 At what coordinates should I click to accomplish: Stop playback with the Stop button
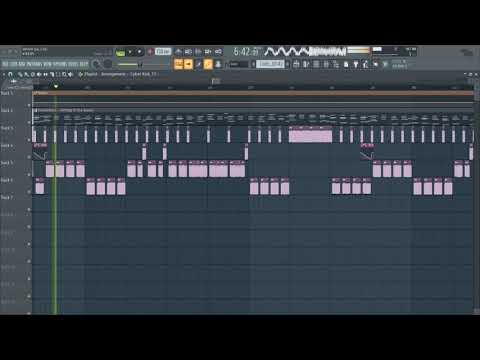click(140, 52)
